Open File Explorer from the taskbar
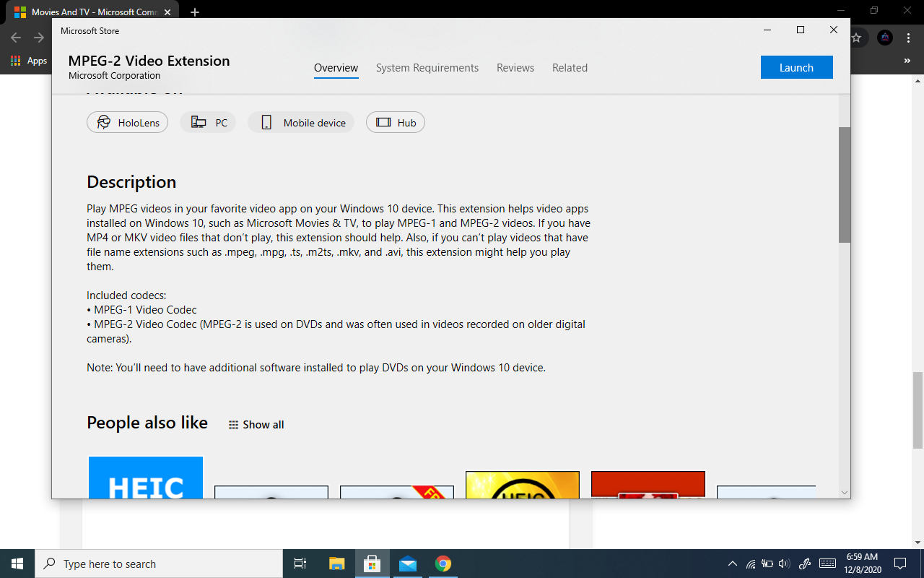 [x=337, y=564]
